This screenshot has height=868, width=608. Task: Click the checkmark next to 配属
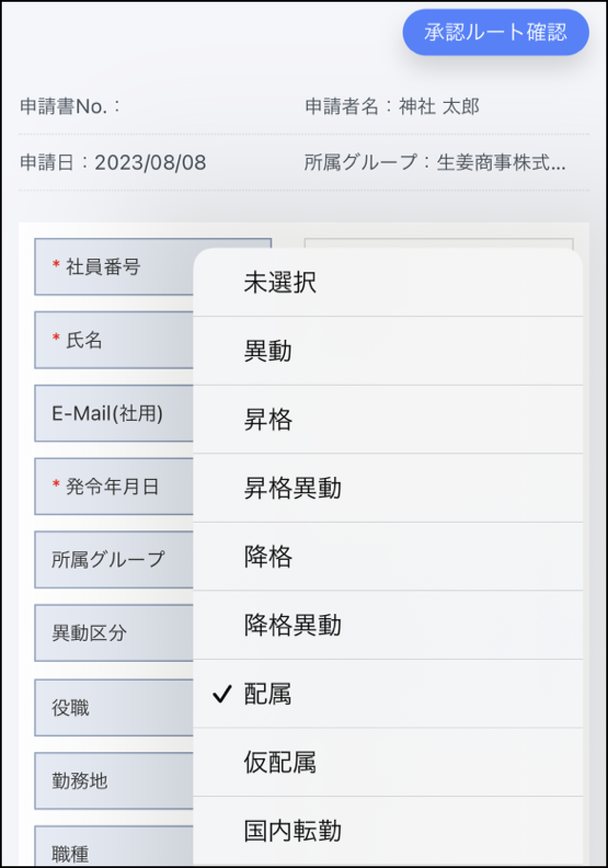(x=221, y=694)
